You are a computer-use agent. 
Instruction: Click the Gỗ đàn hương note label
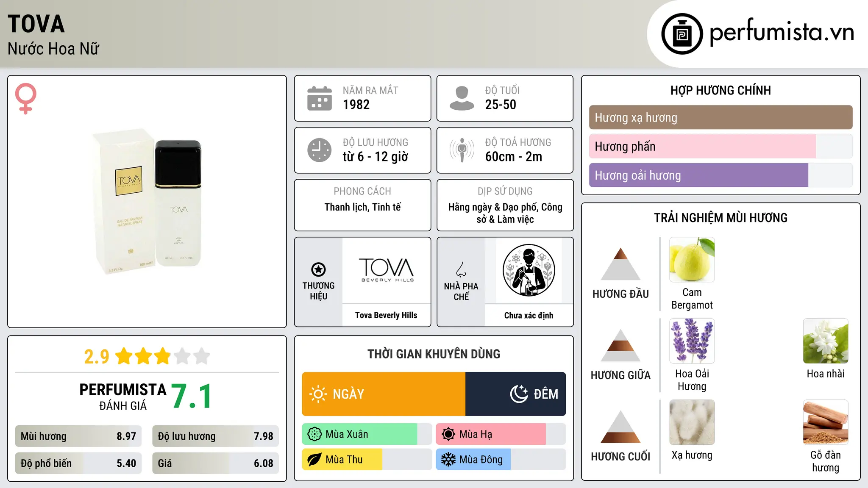tap(826, 461)
